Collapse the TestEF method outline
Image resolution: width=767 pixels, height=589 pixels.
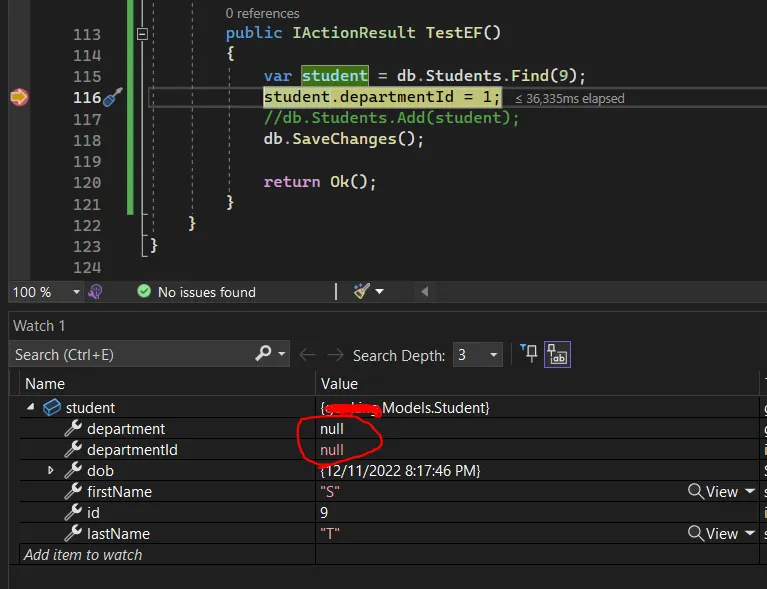[x=142, y=34]
